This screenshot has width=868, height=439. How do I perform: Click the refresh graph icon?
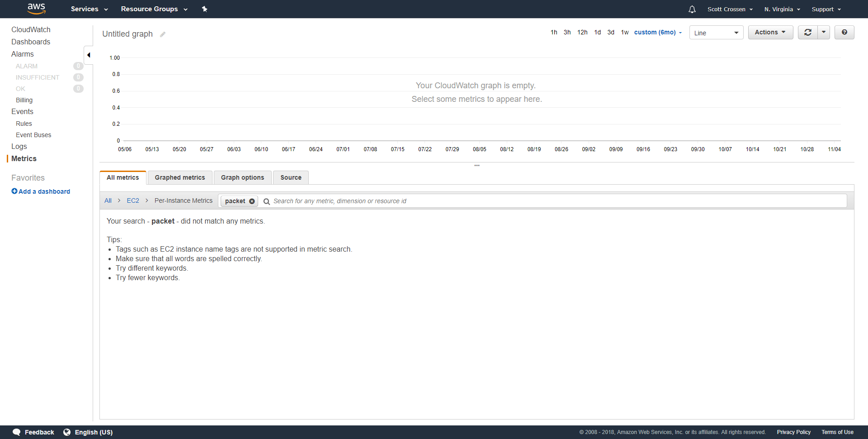(809, 32)
